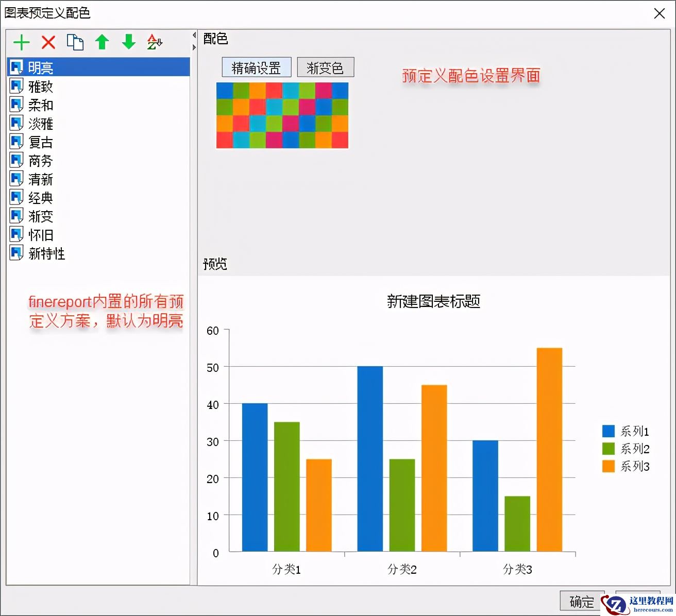Click the document icon beside 新特性
This screenshot has width=676, height=616.
coord(16,253)
